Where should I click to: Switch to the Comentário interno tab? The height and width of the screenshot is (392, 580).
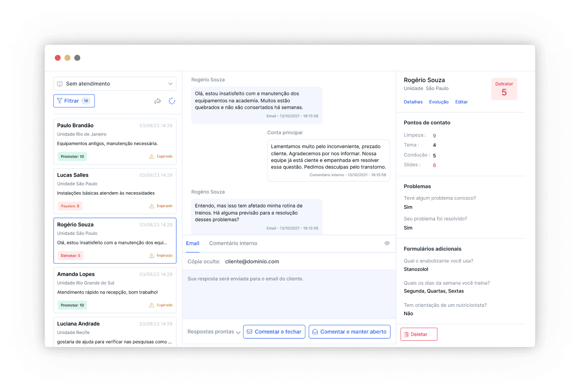[233, 243]
